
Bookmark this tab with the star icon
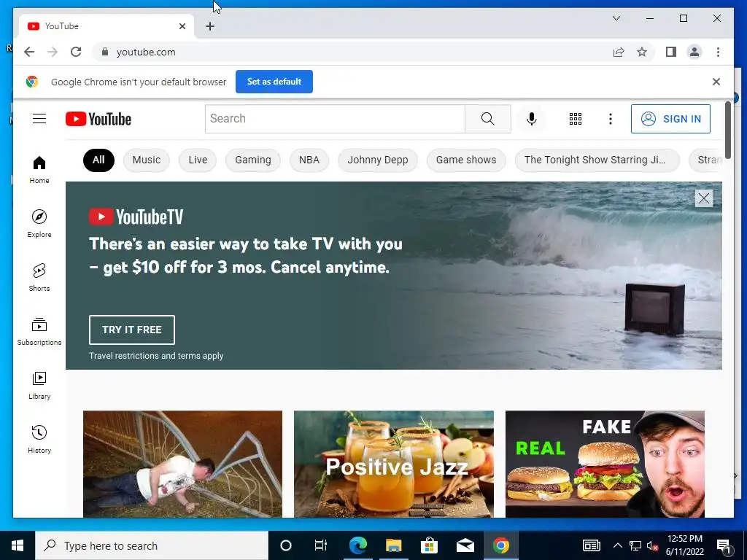point(642,52)
